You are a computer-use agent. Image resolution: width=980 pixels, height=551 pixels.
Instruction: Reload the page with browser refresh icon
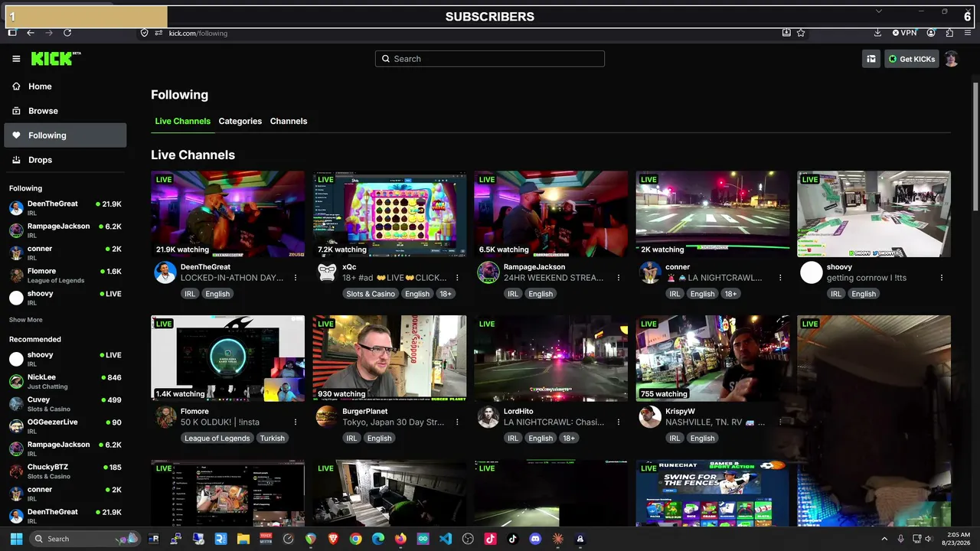click(x=67, y=33)
